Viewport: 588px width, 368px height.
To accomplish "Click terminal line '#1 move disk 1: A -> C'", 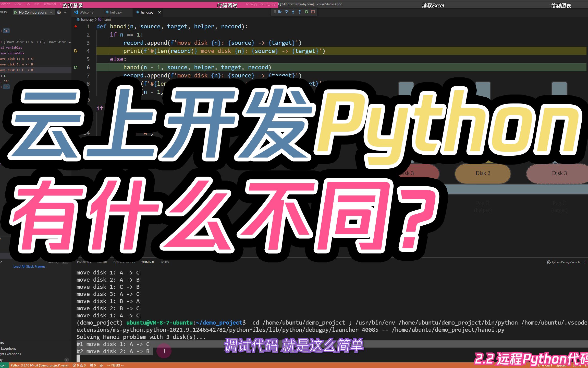I will 113,344.
